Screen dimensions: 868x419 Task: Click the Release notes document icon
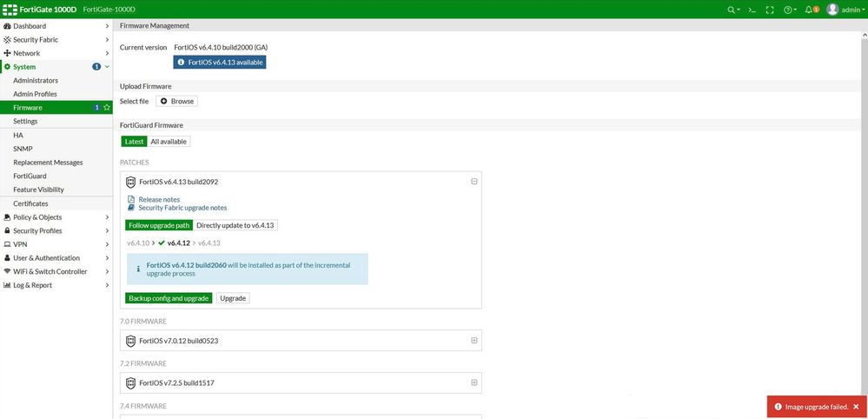click(x=131, y=199)
